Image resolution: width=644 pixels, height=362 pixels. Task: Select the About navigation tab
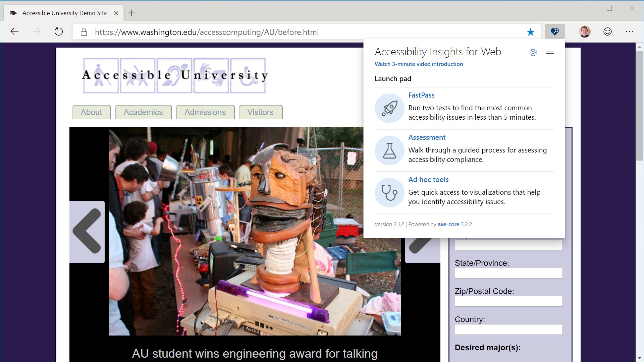tap(91, 112)
